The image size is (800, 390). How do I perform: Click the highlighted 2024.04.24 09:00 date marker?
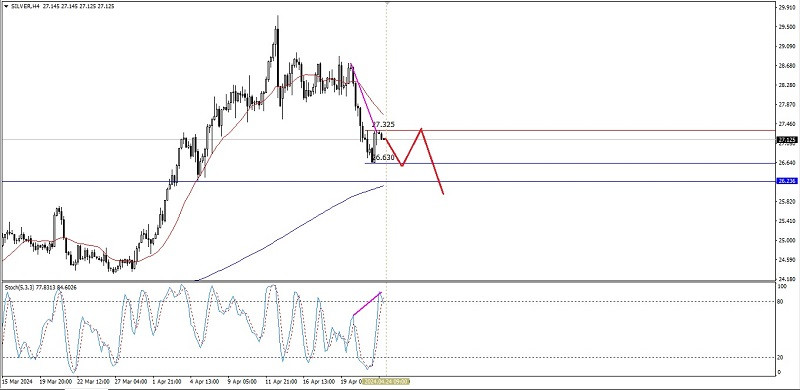tap(386, 381)
